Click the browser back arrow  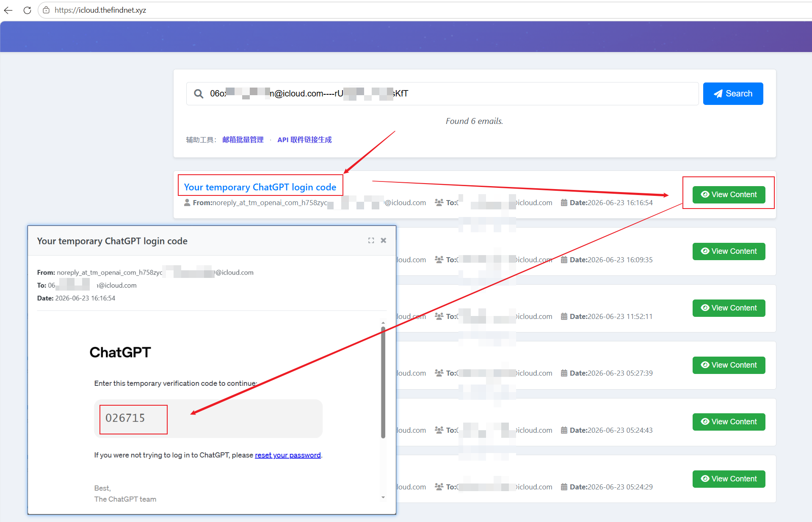(8, 10)
